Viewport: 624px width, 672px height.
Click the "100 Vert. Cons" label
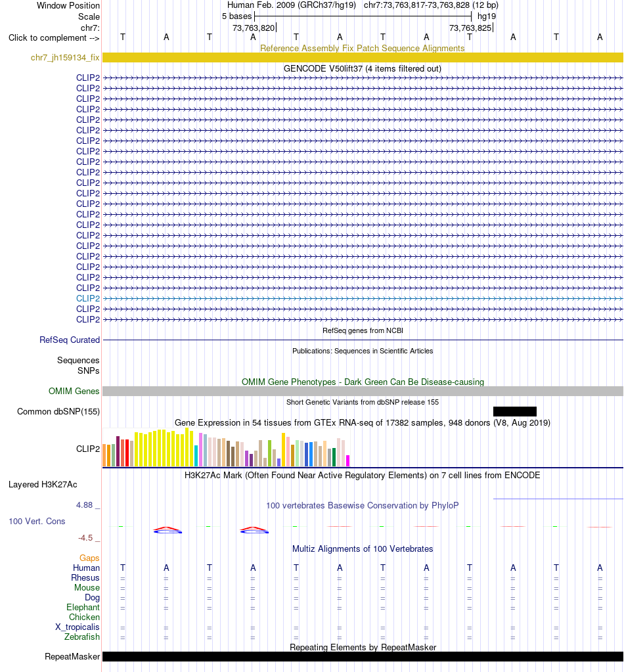coord(37,521)
